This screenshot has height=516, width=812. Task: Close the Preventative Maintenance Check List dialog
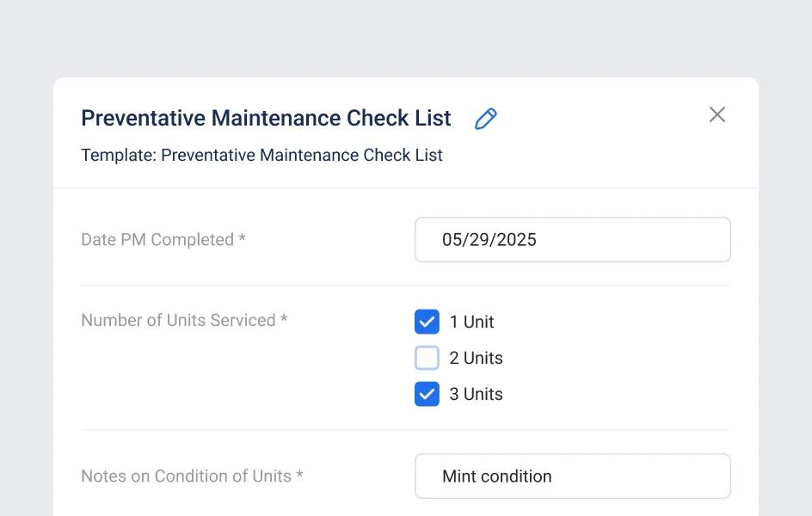[x=717, y=114]
